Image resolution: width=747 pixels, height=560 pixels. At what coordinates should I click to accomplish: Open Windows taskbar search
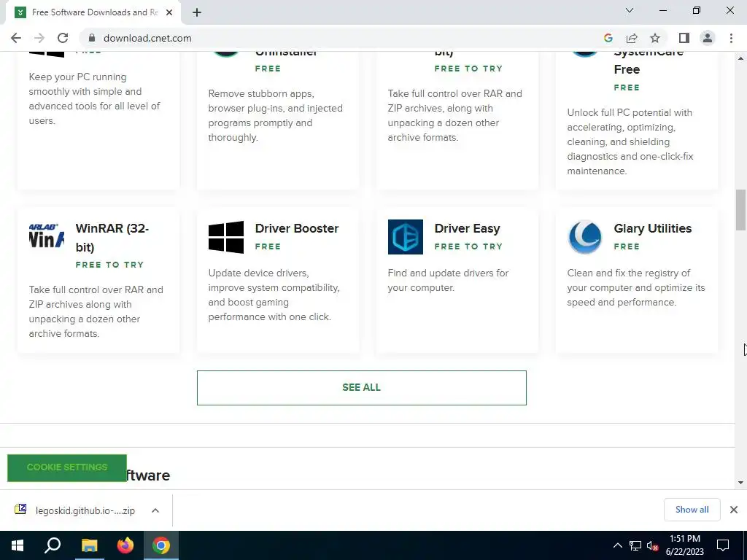pyautogui.click(x=53, y=545)
